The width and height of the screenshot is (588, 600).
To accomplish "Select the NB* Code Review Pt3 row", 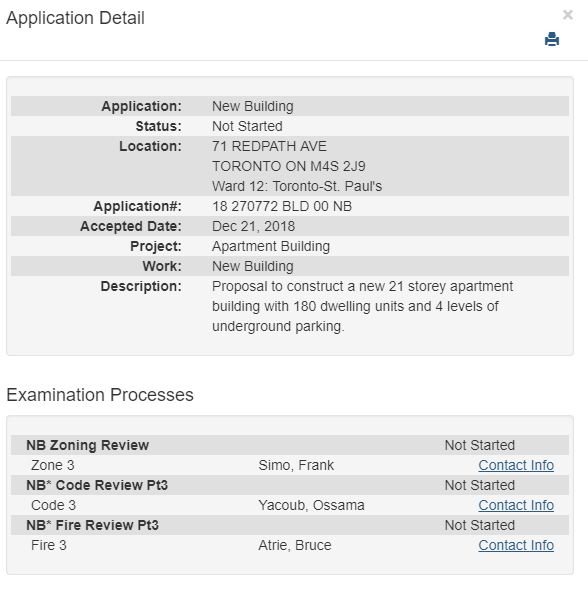I will tap(290, 485).
